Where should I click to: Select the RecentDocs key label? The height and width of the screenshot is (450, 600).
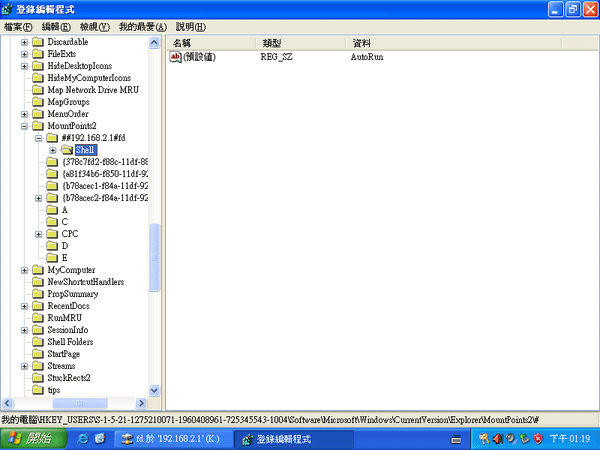coord(68,306)
